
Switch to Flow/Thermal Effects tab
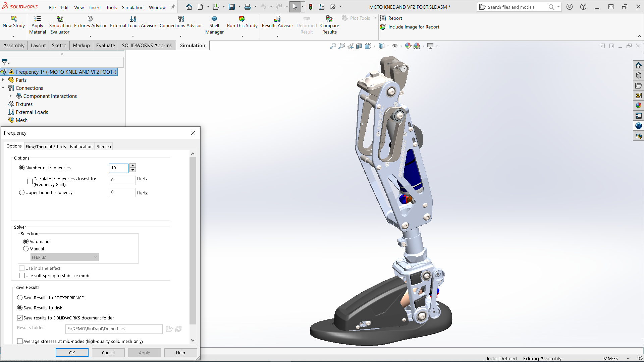[x=46, y=146]
